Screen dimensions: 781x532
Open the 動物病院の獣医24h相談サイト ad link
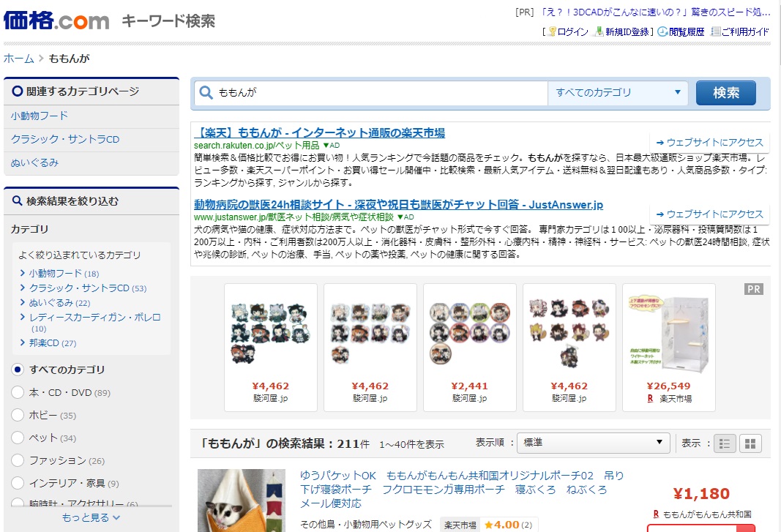[398, 205]
